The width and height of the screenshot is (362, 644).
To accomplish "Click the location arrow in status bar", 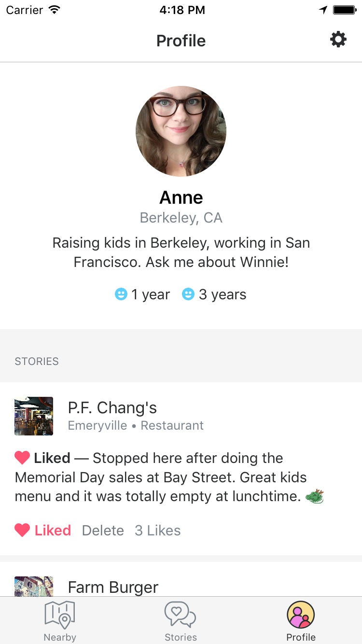I will point(323,10).
